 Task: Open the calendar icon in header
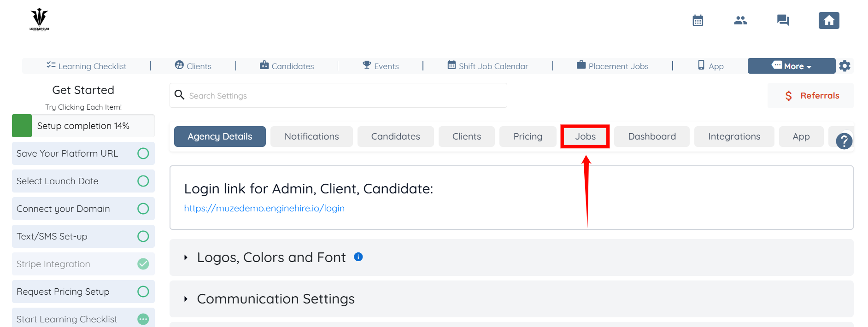click(698, 21)
